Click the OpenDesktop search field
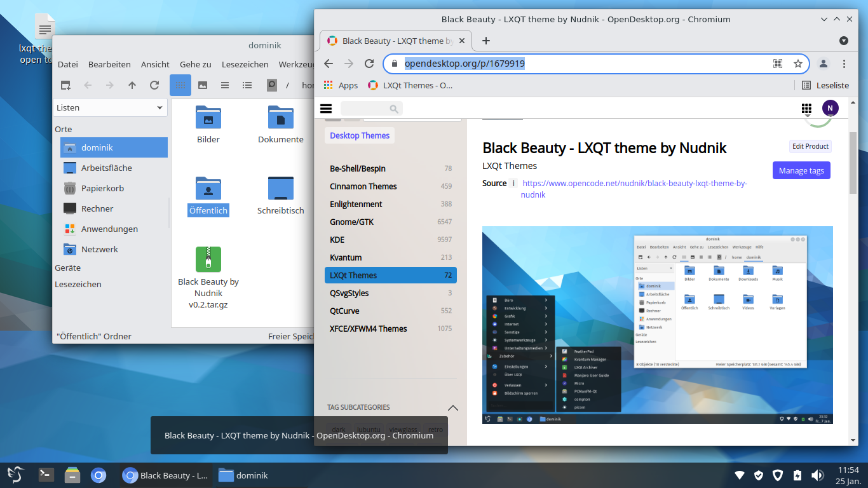Screen dimensions: 868x488 371,109
